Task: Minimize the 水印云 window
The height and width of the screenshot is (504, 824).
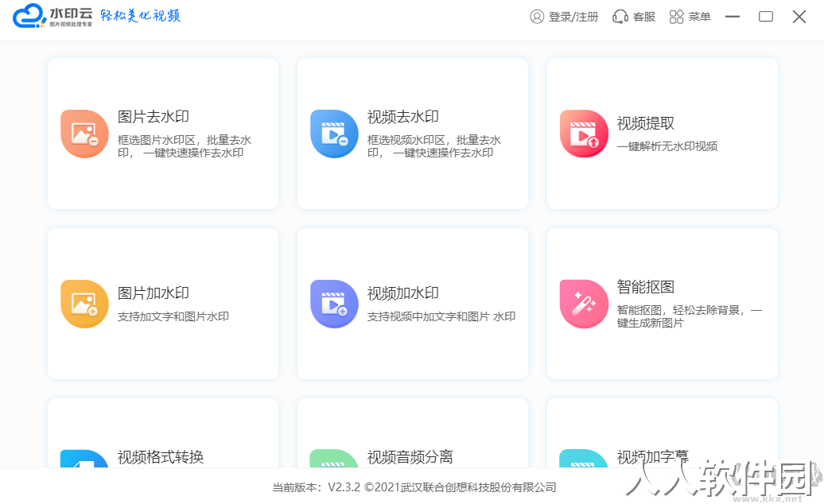Action: tap(732, 17)
